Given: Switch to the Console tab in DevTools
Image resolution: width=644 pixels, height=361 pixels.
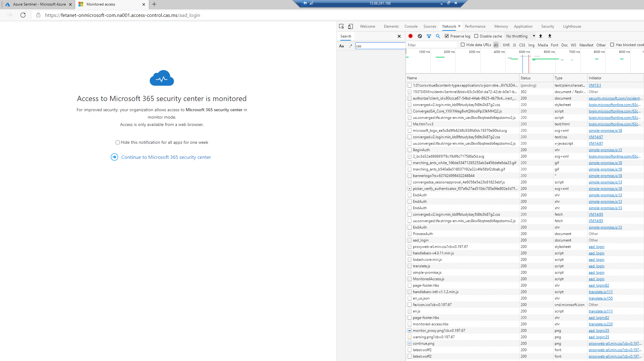Looking at the screenshot, I should [x=411, y=26].
